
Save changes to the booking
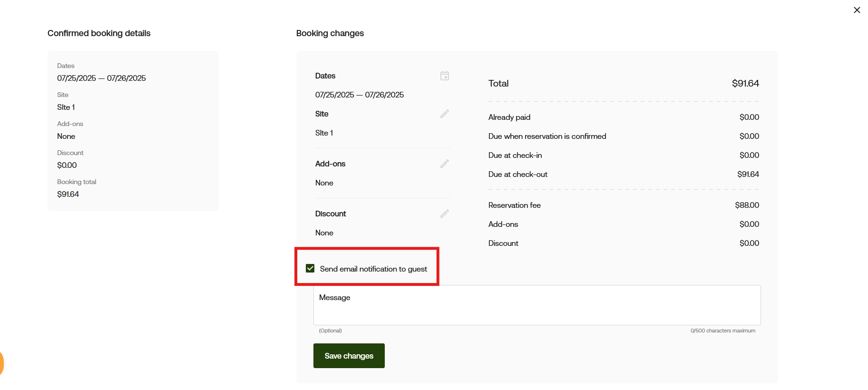[x=349, y=356]
